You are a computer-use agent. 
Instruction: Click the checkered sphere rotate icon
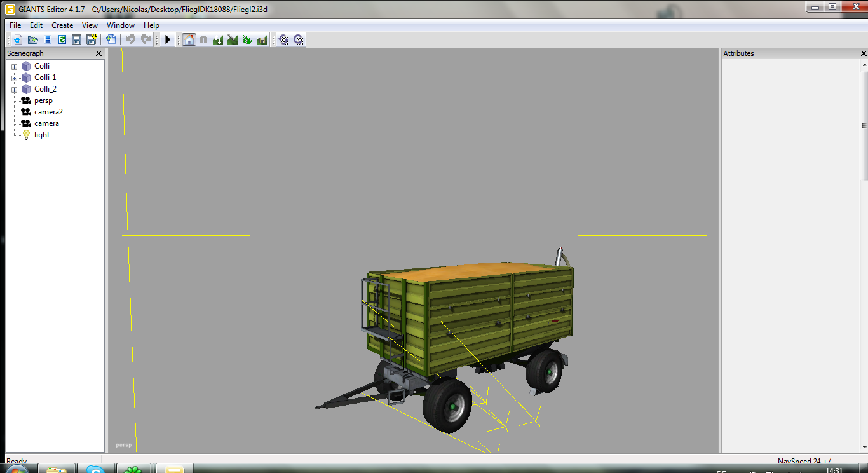pos(284,39)
